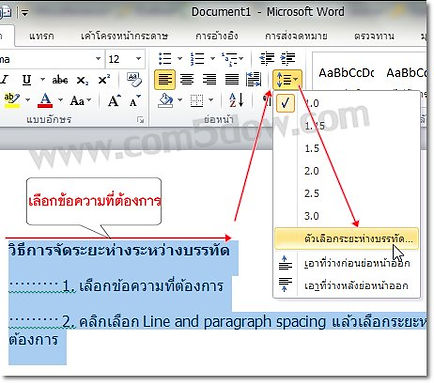Align text right
Image resolution: width=434 pixels, height=383 pixels.
pyautogui.click(x=209, y=80)
